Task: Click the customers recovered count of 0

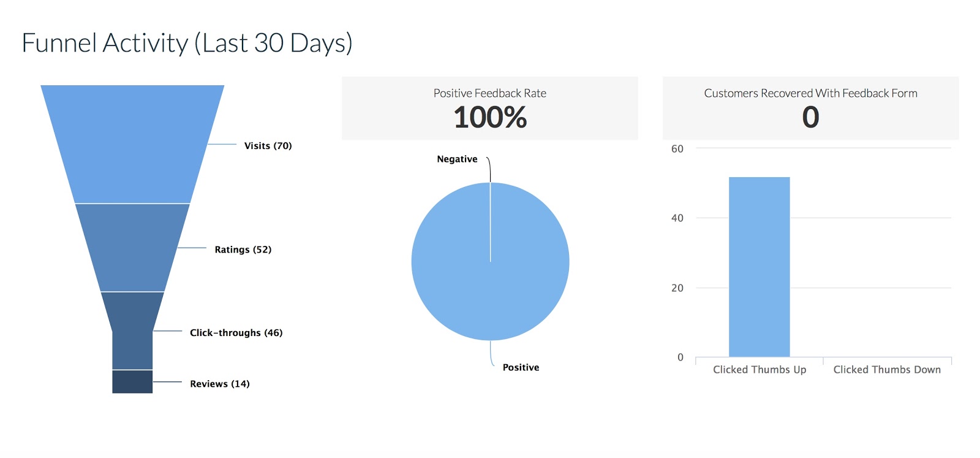Action: coord(810,117)
